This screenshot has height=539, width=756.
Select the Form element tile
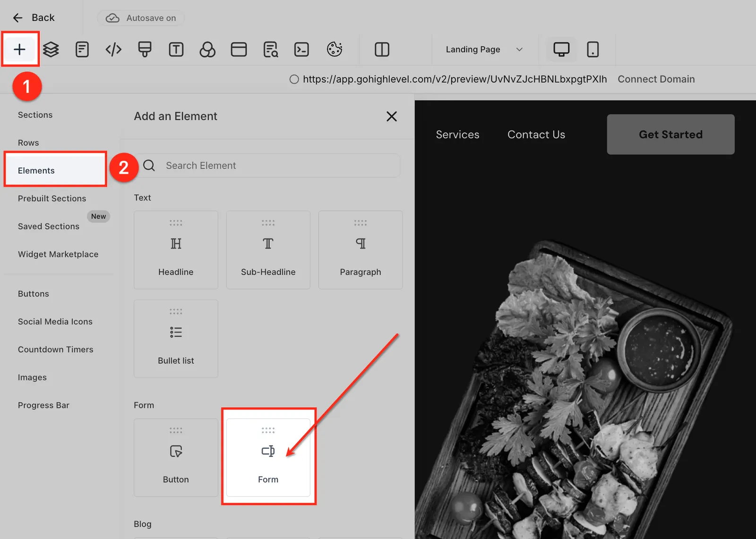[268, 457]
